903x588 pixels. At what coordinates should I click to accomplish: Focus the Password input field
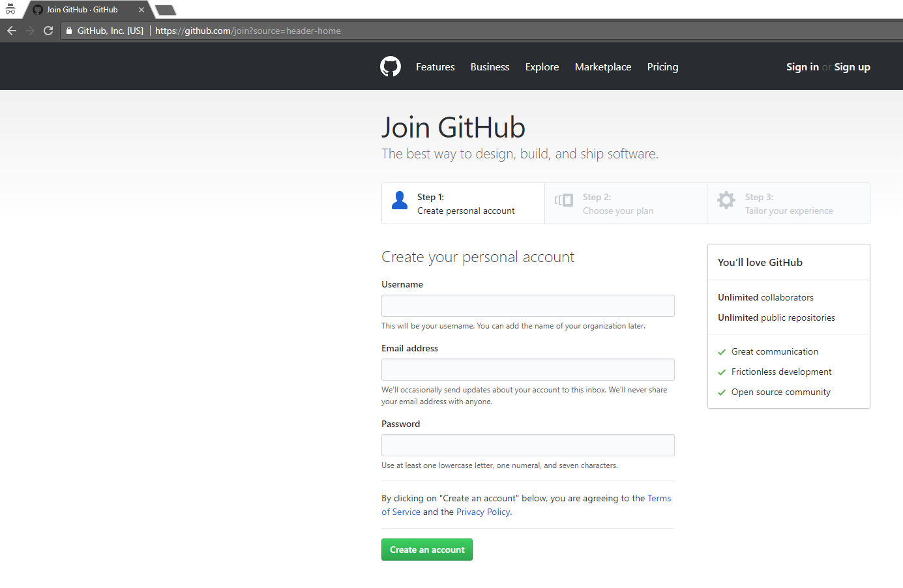coord(528,445)
